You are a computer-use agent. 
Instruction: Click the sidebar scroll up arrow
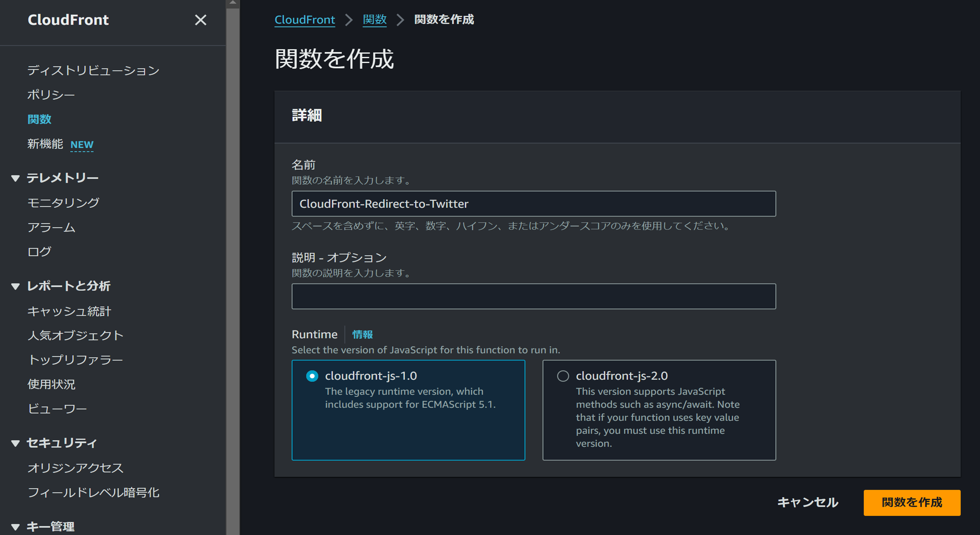[233, 3]
